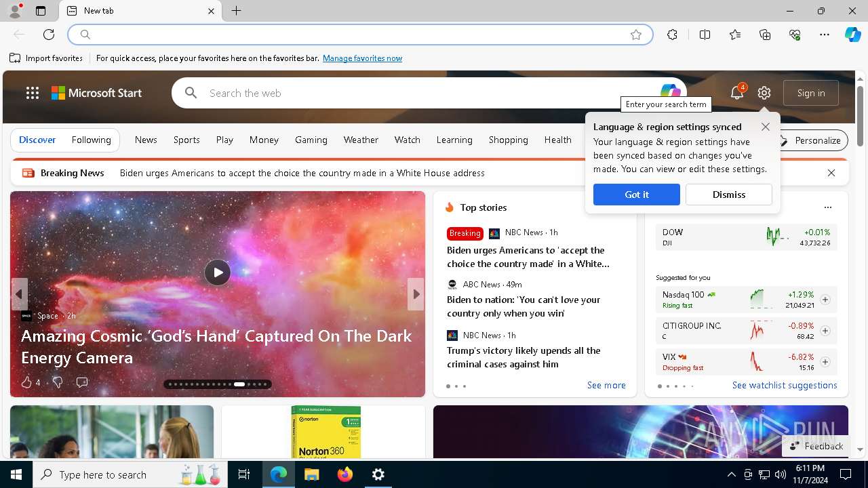This screenshot has height=488, width=868.
Task: Click the browser address bar
Action: click(x=360, y=35)
